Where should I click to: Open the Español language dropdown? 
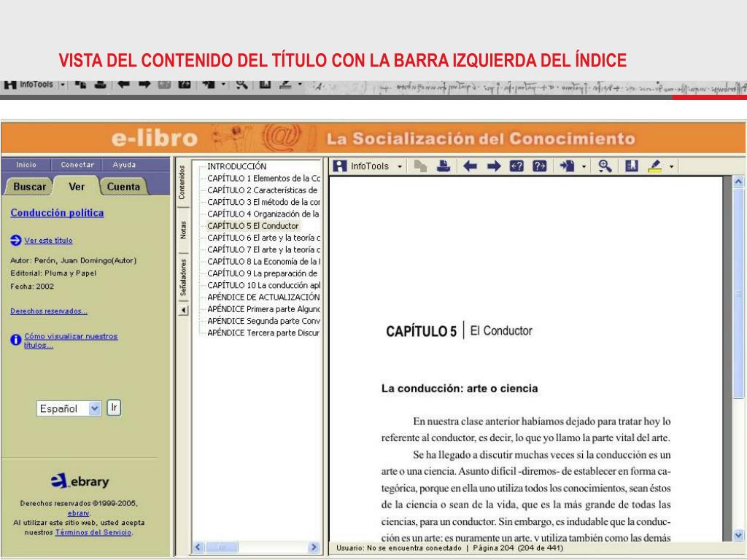pyautogui.click(x=94, y=408)
